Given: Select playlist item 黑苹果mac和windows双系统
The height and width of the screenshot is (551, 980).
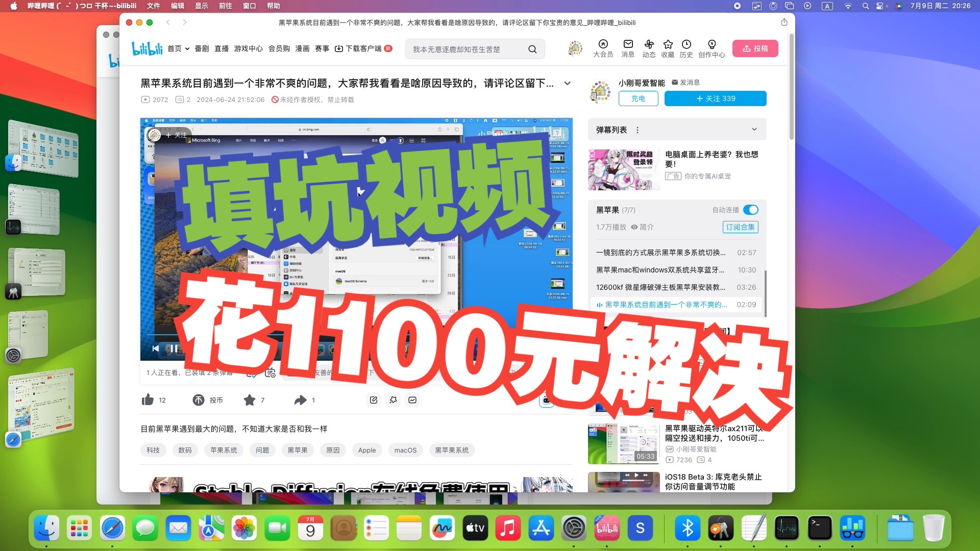Looking at the screenshot, I should pos(676,270).
